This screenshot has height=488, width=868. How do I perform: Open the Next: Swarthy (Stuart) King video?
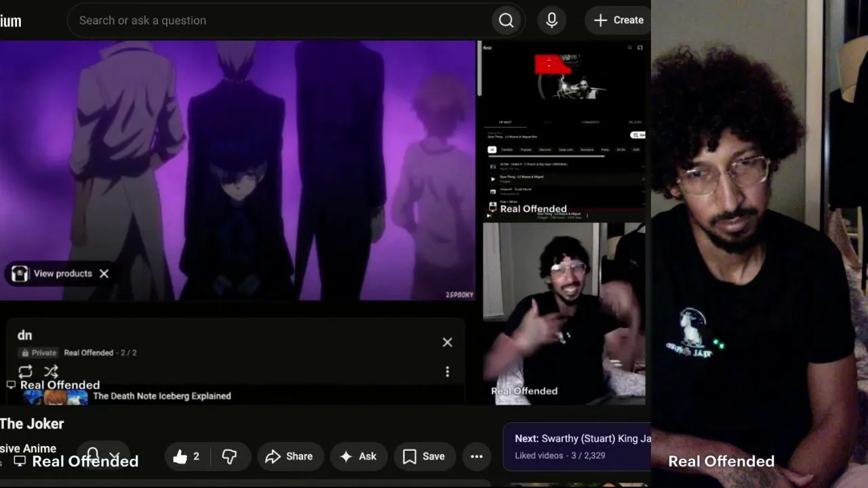pyautogui.click(x=577, y=446)
